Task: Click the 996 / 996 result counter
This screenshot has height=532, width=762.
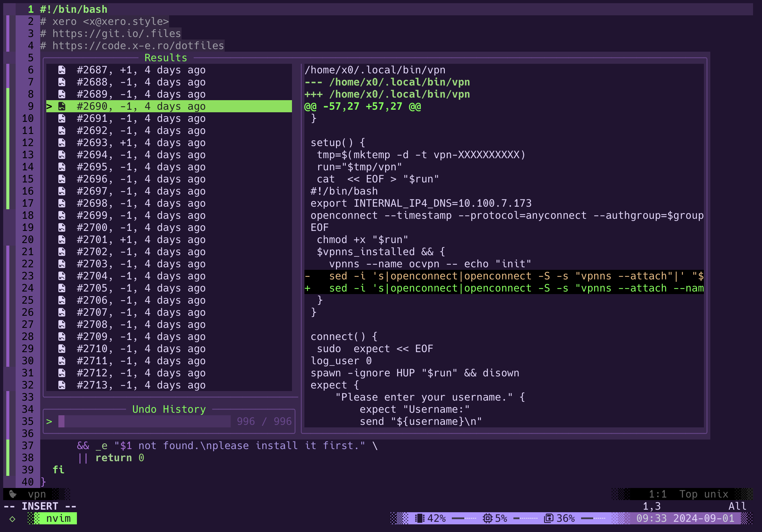Action: pyautogui.click(x=264, y=421)
